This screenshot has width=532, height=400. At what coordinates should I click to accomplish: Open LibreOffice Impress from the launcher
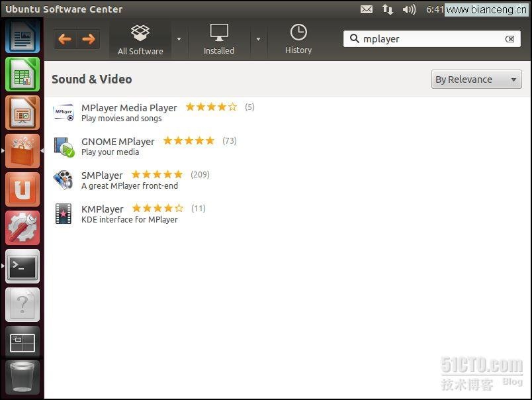tap(22, 113)
